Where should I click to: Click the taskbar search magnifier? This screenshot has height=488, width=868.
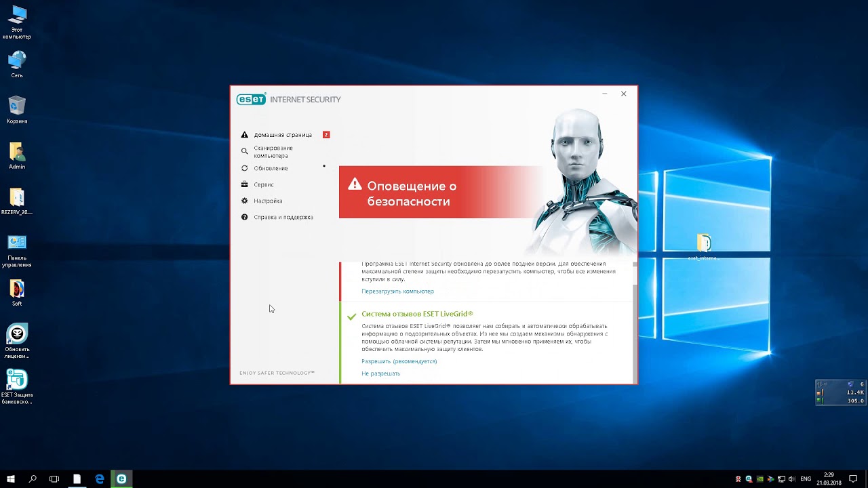(x=33, y=479)
